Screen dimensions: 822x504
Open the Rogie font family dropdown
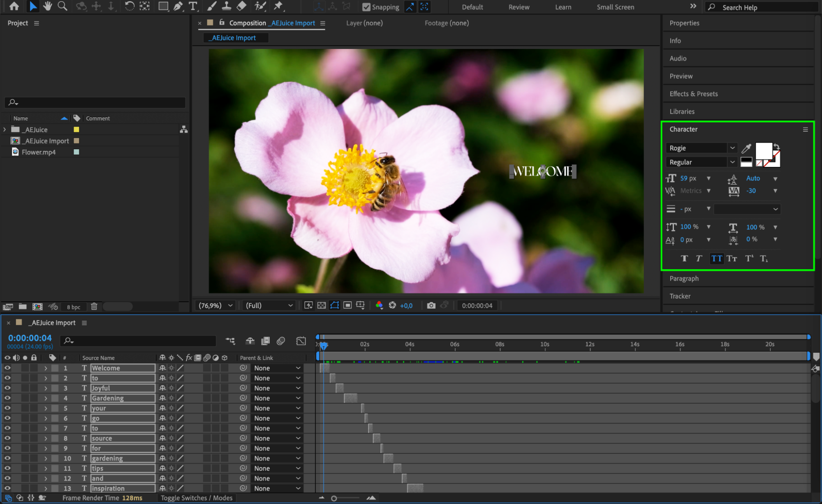click(732, 148)
